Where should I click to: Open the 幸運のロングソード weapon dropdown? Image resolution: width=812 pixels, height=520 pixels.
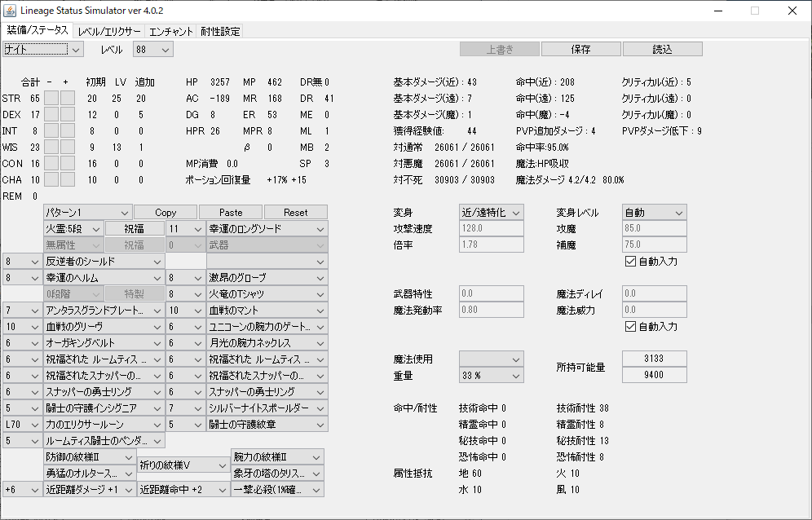(x=267, y=229)
